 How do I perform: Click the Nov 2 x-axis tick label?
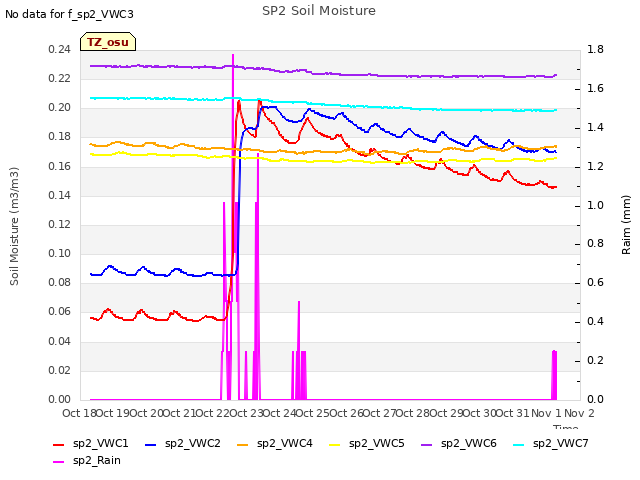point(579,413)
